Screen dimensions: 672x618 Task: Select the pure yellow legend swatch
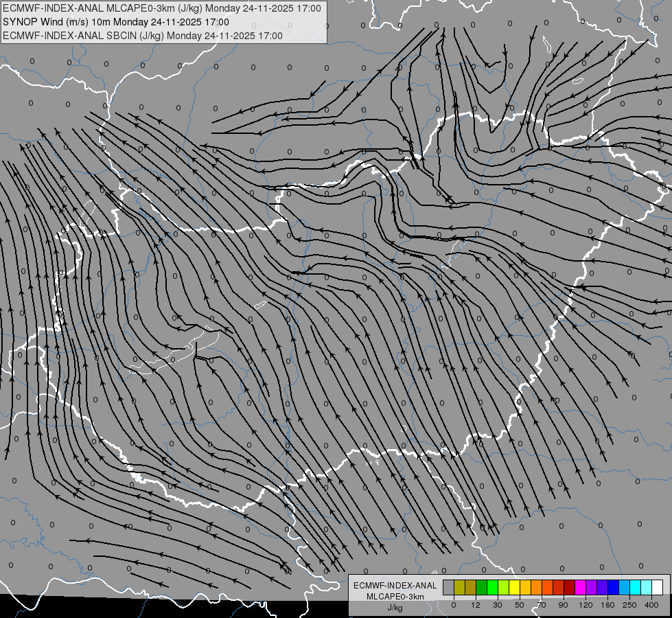click(x=514, y=587)
